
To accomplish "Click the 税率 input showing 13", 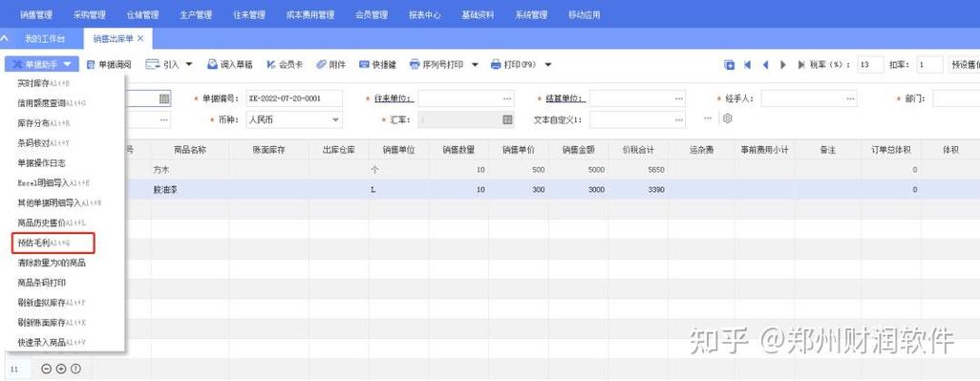I will (870, 64).
